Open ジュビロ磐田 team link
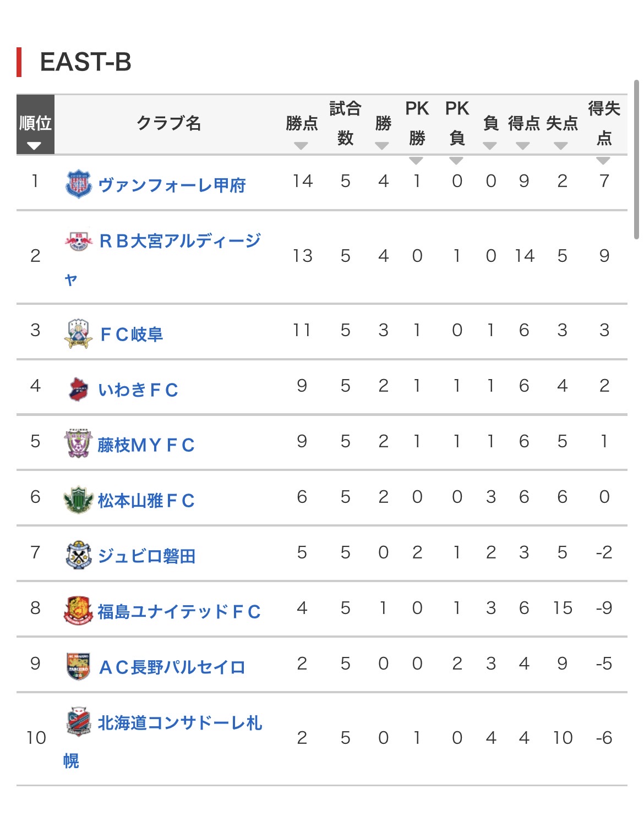This screenshot has height=822, width=644. click(146, 556)
